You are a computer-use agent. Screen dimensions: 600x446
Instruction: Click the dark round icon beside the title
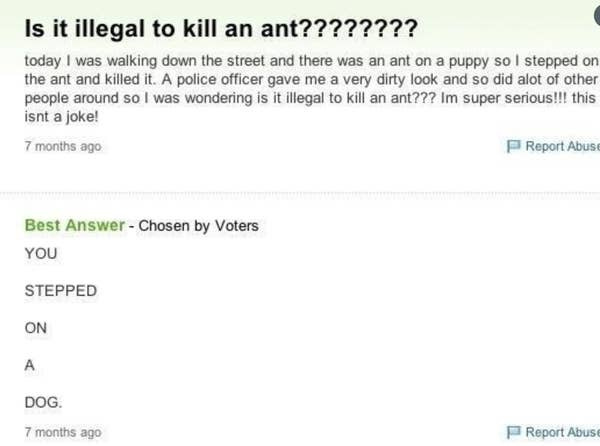pyautogui.click(x=597, y=16)
